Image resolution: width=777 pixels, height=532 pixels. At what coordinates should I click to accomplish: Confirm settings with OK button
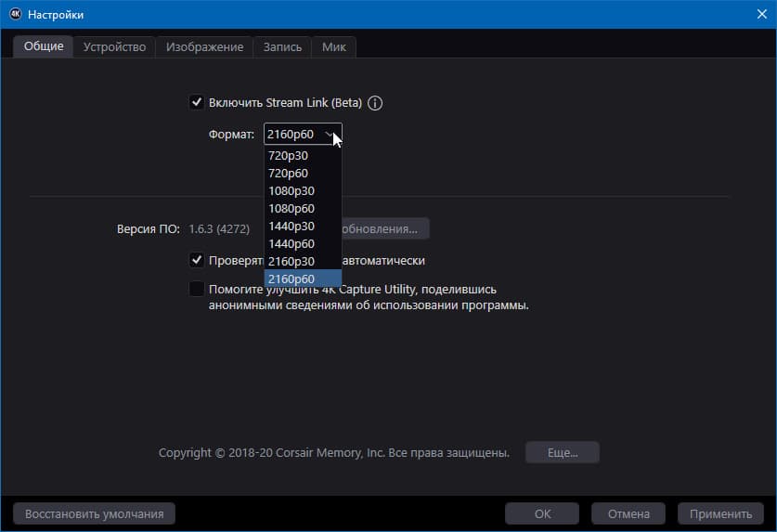(x=542, y=513)
